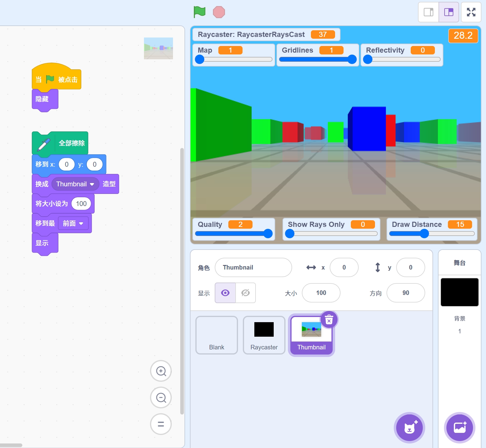This screenshot has width=486, height=448.
Task: Select the Raycaster sprite
Action: 264,335
